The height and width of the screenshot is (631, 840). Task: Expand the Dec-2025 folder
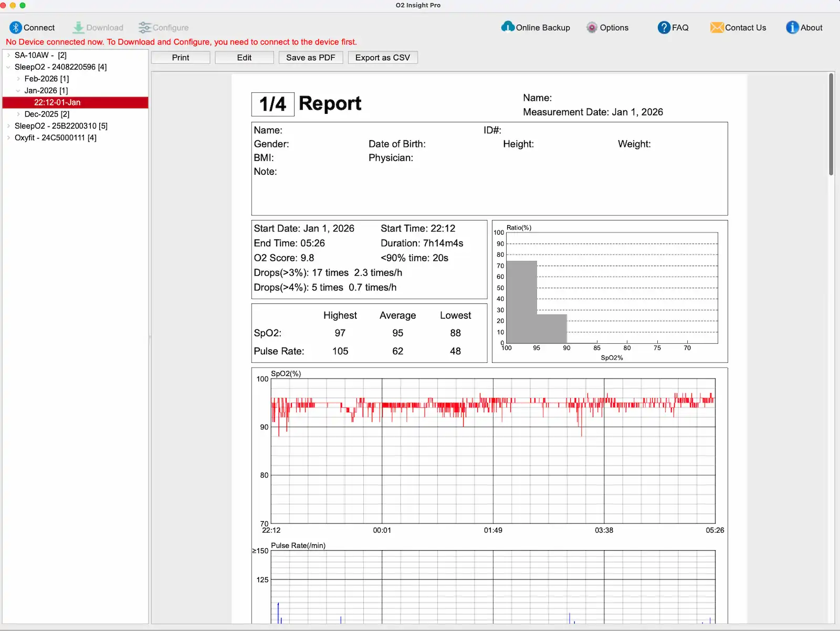[19, 114]
